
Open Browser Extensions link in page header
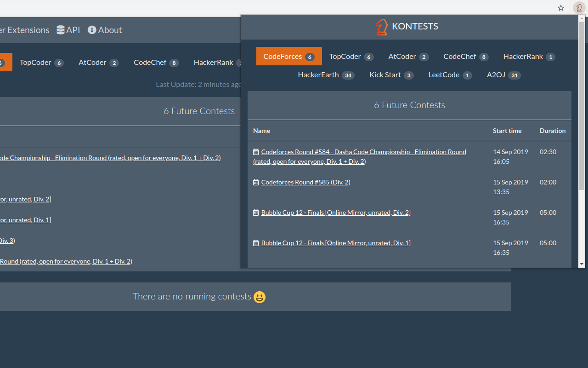coord(24,30)
